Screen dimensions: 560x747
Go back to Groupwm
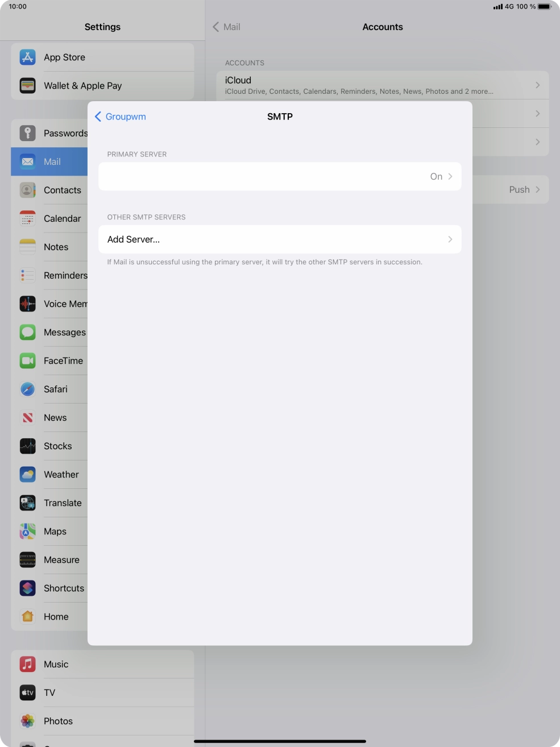pos(121,117)
